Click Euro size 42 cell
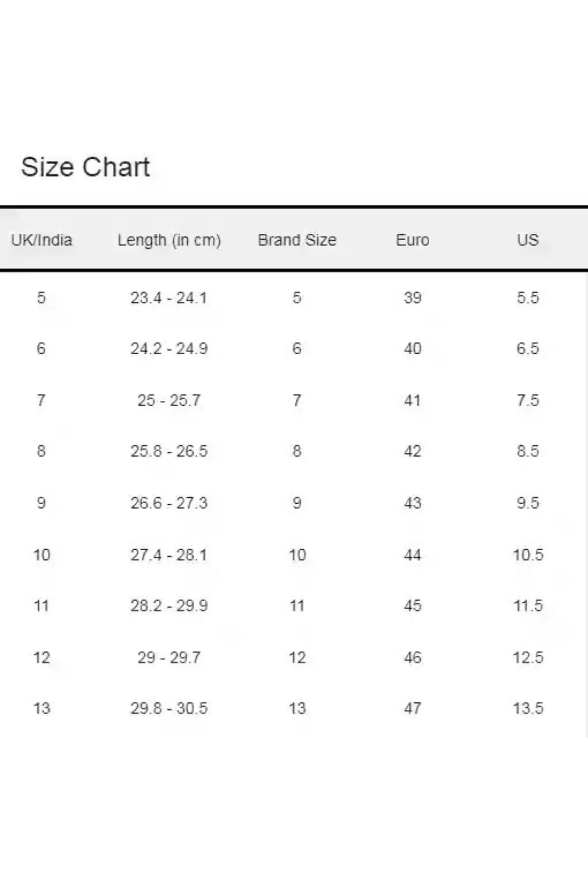The width and height of the screenshot is (588, 882). click(x=413, y=451)
